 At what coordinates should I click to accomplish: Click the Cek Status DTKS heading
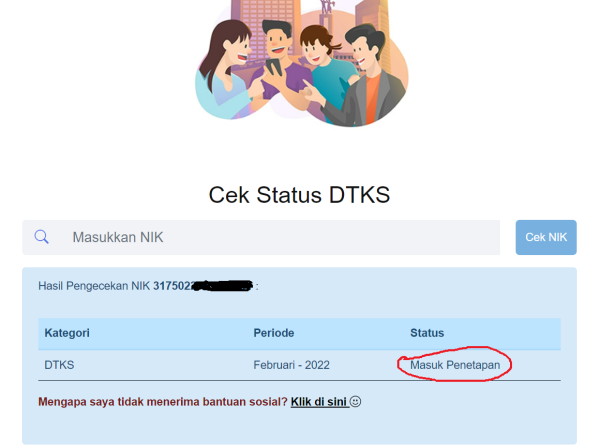(x=299, y=195)
